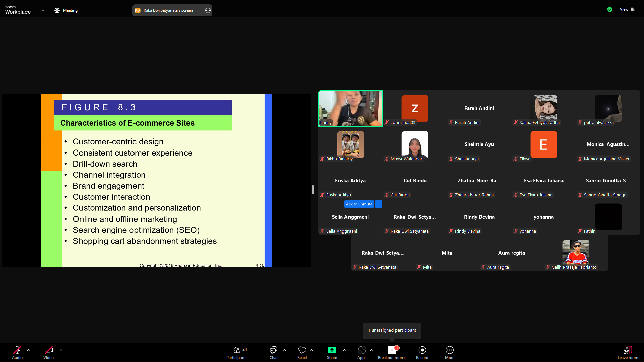The height and width of the screenshot is (362, 644).
Task: Click Zhafira Noor Rahmi's tile
Action: [x=479, y=181]
